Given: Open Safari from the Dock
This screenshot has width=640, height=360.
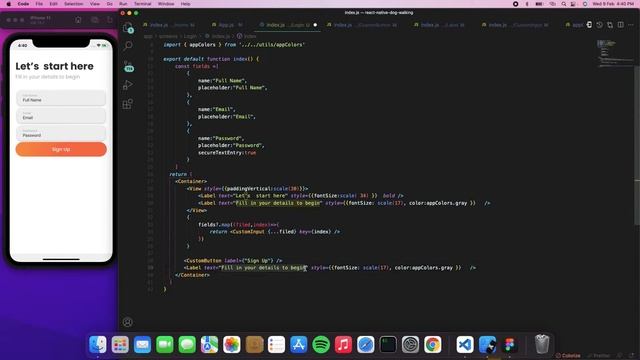Looking at the screenshot, I should [x=366, y=344].
